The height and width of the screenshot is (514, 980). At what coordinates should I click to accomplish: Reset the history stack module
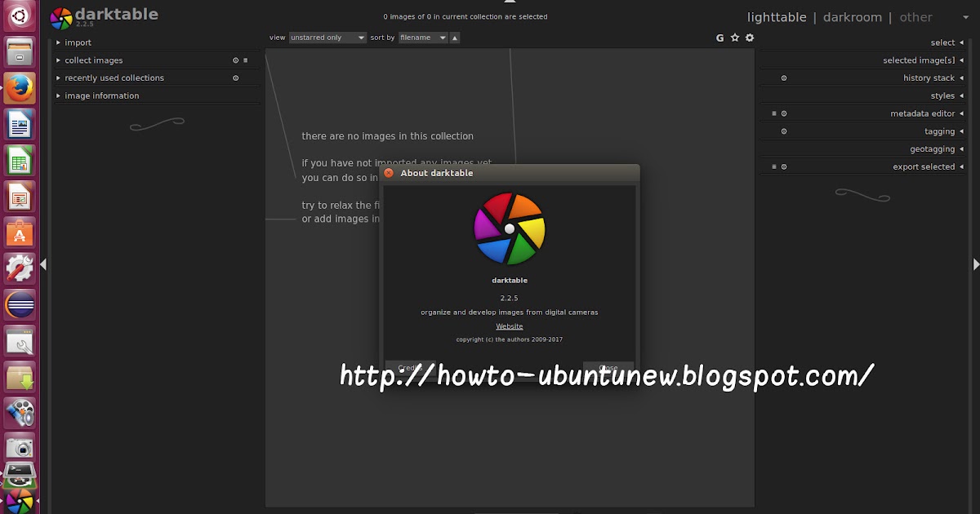coord(784,78)
